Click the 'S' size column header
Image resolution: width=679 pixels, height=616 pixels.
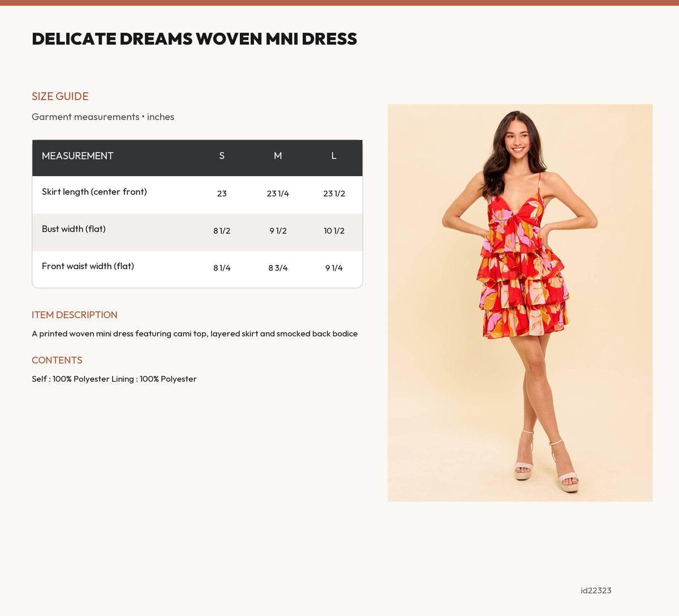point(222,156)
